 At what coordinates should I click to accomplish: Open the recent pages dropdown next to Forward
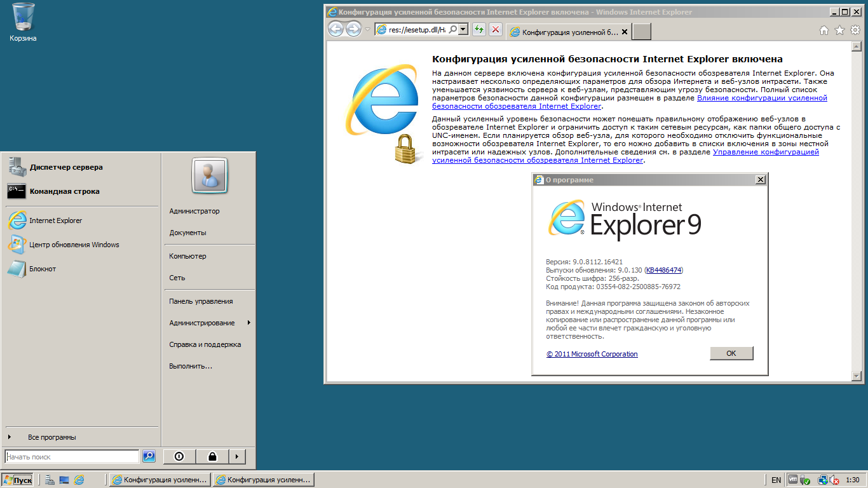(367, 29)
